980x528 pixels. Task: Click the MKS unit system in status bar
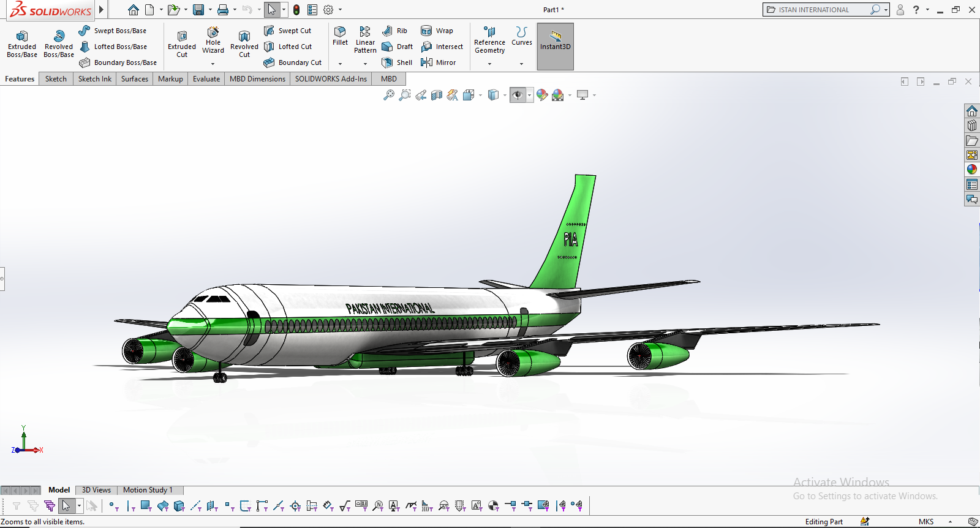point(926,522)
